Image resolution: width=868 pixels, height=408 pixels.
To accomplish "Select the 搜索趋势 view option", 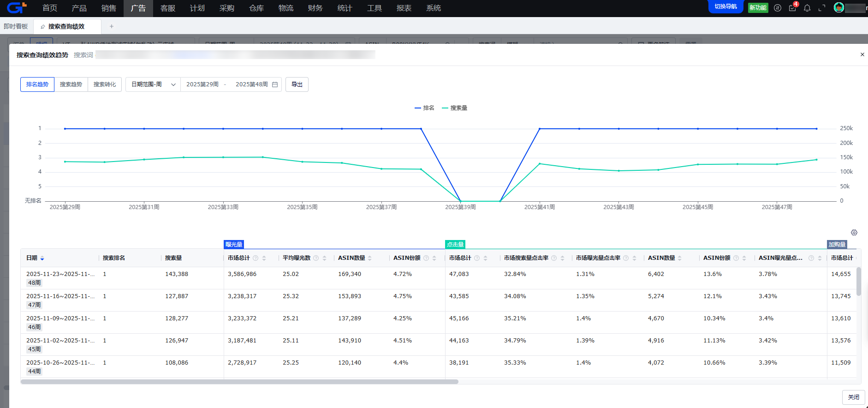I will click(71, 84).
